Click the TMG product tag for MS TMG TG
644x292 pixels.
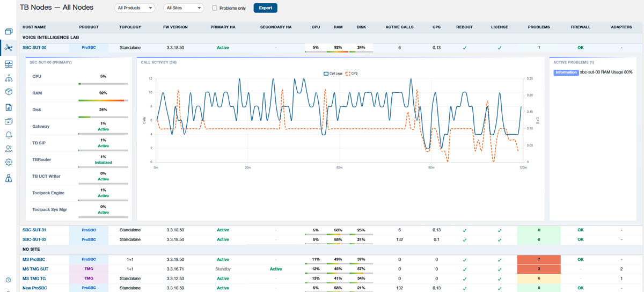pyautogui.click(x=89, y=278)
